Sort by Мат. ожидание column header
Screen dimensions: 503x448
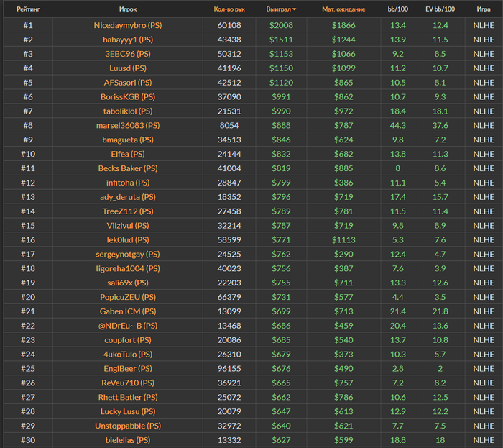(x=343, y=9)
